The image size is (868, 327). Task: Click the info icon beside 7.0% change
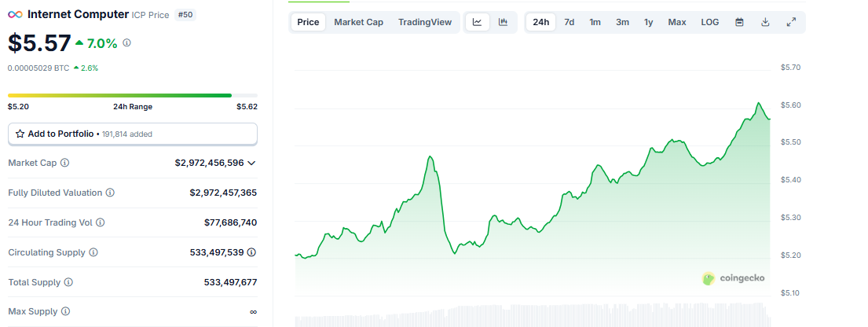coord(126,42)
